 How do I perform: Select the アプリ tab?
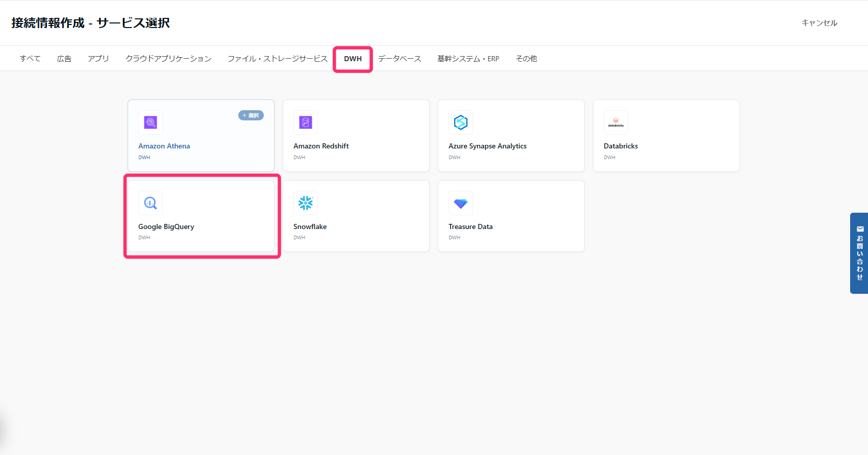tap(98, 59)
